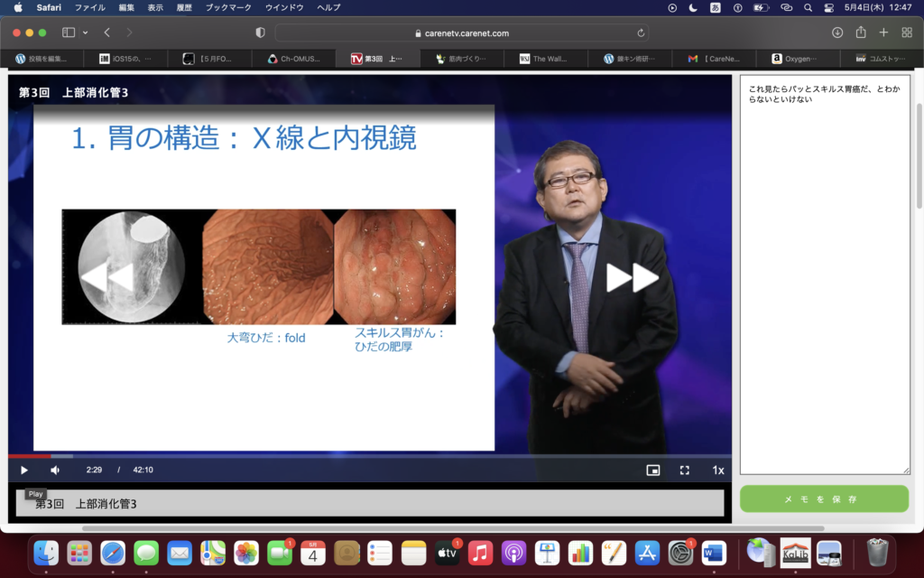Show the tab overview grid
924x578 pixels.
(x=907, y=33)
